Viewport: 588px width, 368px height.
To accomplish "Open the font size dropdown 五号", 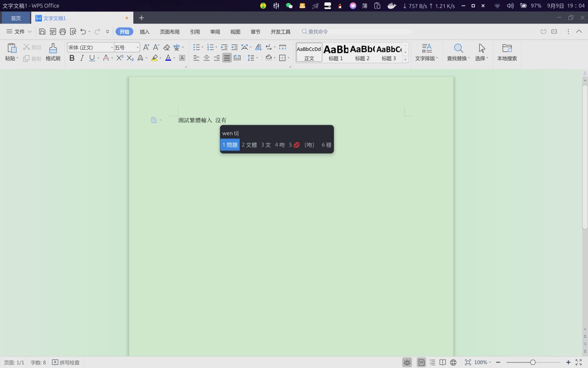I will pos(137,47).
